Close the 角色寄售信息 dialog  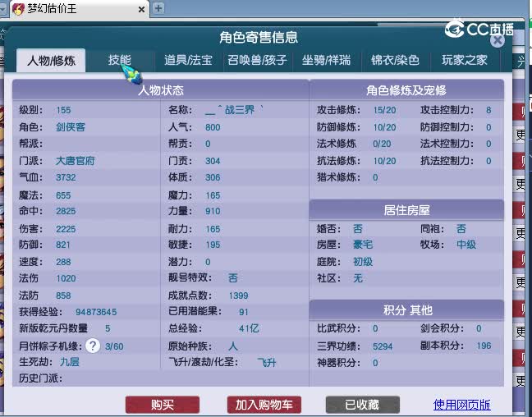[x=498, y=41]
